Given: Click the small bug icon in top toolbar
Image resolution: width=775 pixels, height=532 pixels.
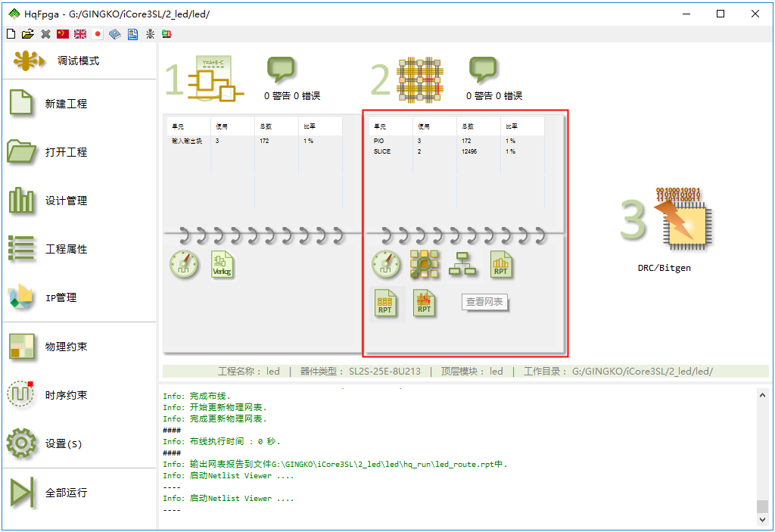Looking at the screenshot, I should click(x=150, y=34).
